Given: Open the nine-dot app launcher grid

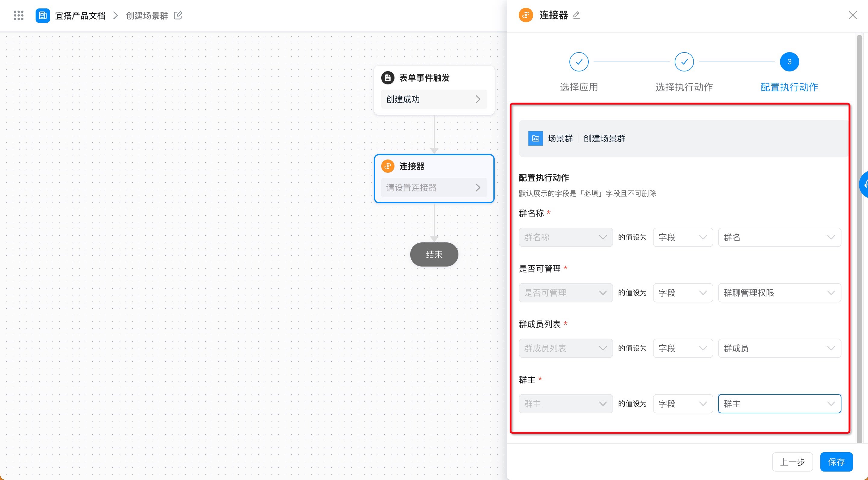Looking at the screenshot, I should (18, 15).
